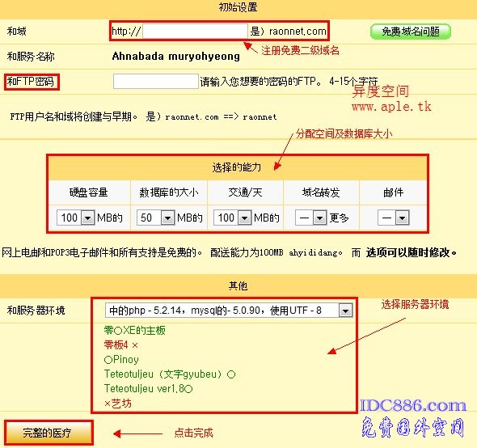The height and width of the screenshot is (448, 477).
Task: Click the domain name input field after http://
Action: coord(195,31)
